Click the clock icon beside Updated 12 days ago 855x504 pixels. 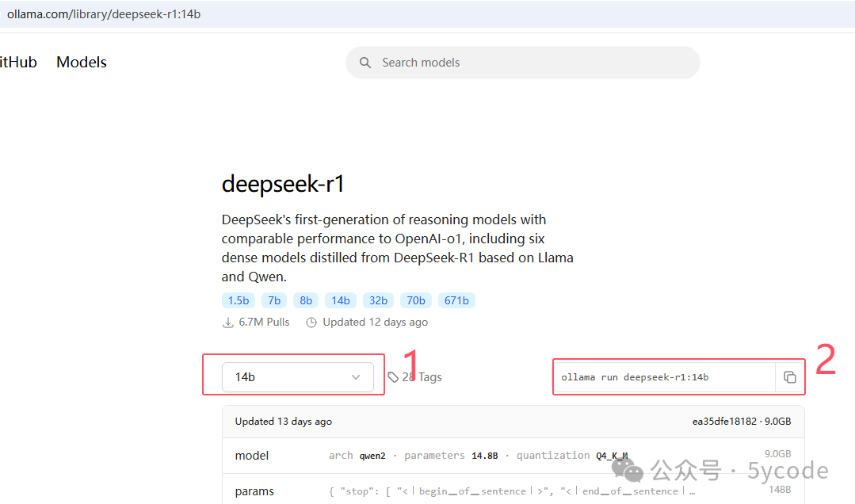(x=311, y=322)
